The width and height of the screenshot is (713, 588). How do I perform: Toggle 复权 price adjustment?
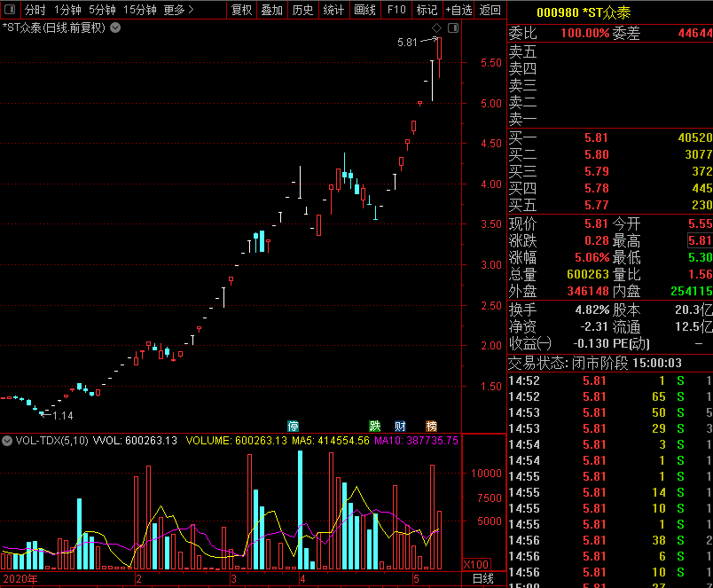coord(241,10)
